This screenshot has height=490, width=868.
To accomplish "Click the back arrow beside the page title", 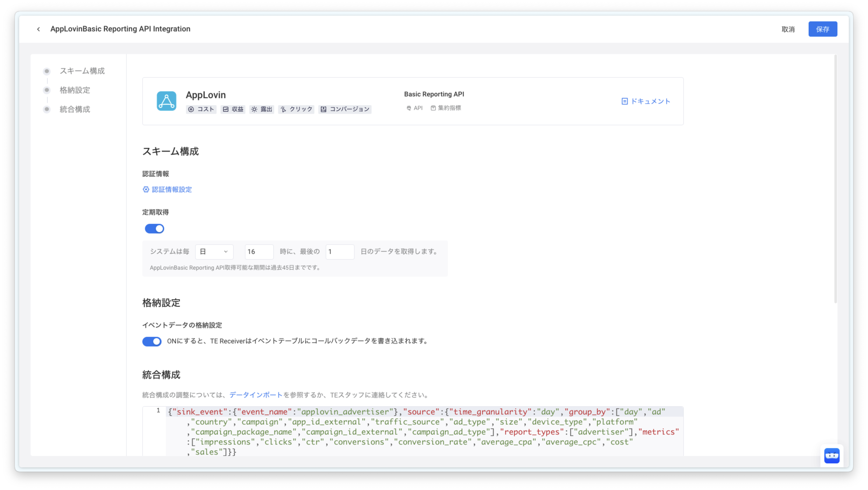I will pyautogui.click(x=38, y=29).
